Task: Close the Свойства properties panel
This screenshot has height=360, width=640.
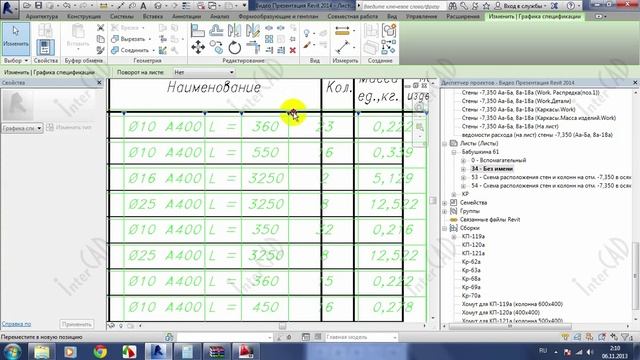Action: [x=99, y=82]
